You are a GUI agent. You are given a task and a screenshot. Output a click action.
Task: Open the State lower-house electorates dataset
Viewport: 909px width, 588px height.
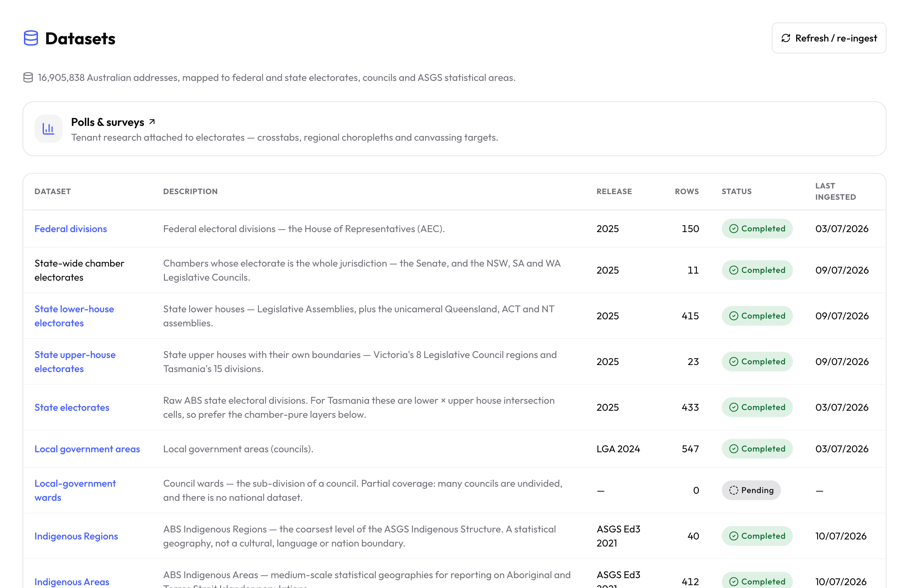74,316
